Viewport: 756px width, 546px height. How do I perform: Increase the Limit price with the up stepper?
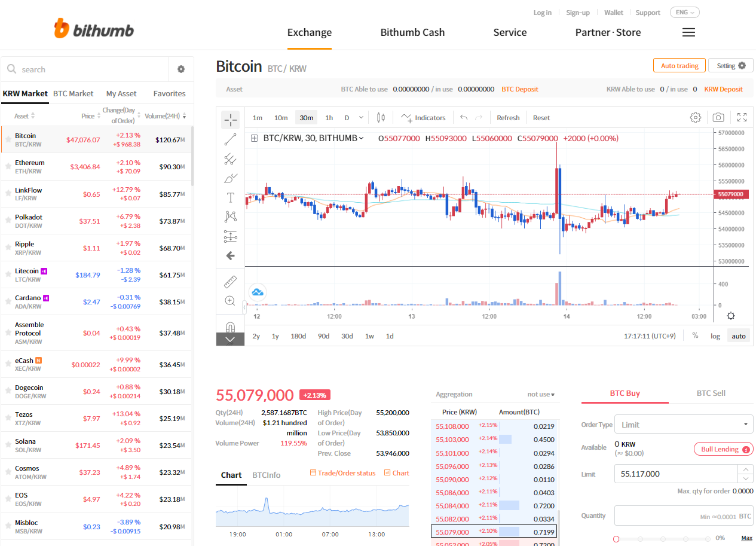click(745, 469)
